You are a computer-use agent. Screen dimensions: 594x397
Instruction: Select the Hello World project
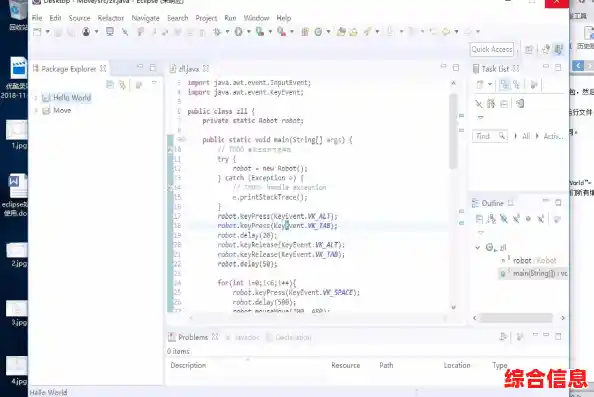click(x=67, y=98)
